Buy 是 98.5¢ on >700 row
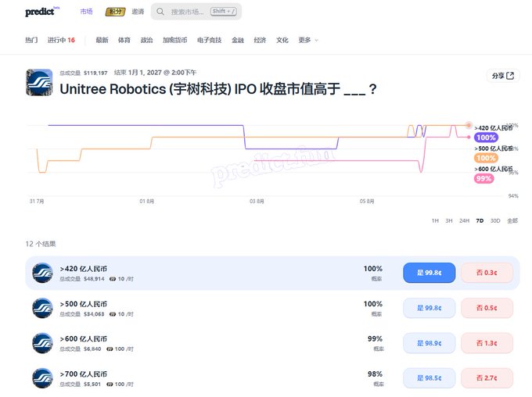 coord(430,378)
